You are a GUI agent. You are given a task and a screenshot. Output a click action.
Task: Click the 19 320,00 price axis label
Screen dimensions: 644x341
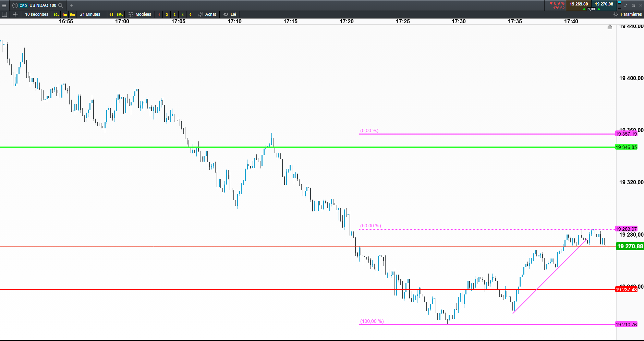click(x=631, y=182)
